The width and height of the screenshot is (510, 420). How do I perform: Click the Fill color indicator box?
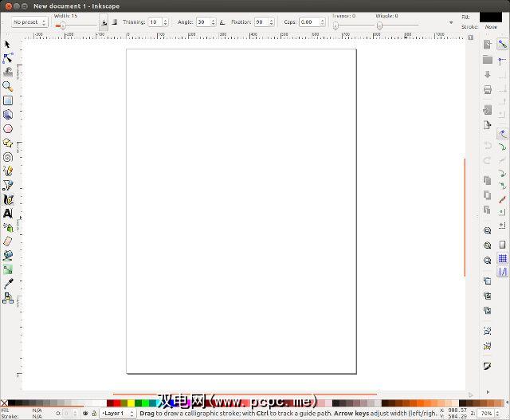tap(490, 17)
